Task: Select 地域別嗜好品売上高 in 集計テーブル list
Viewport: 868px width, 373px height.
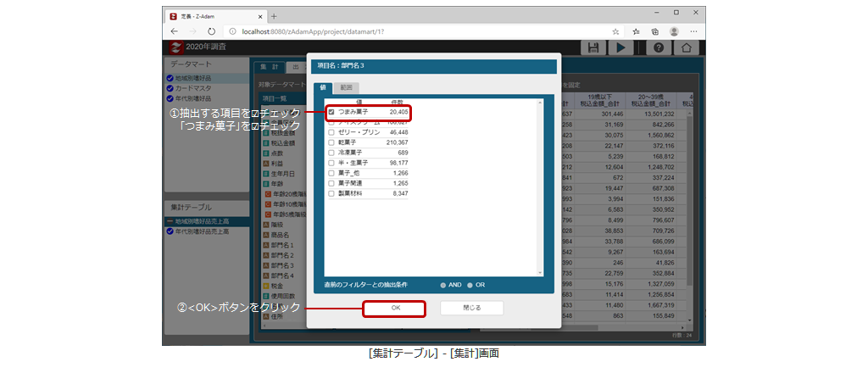Action: [x=207, y=221]
